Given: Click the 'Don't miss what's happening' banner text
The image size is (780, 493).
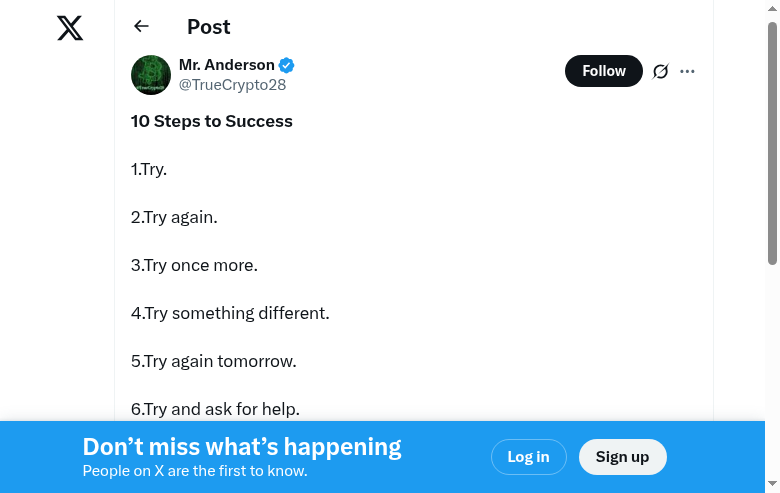Looking at the screenshot, I should point(242,447).
